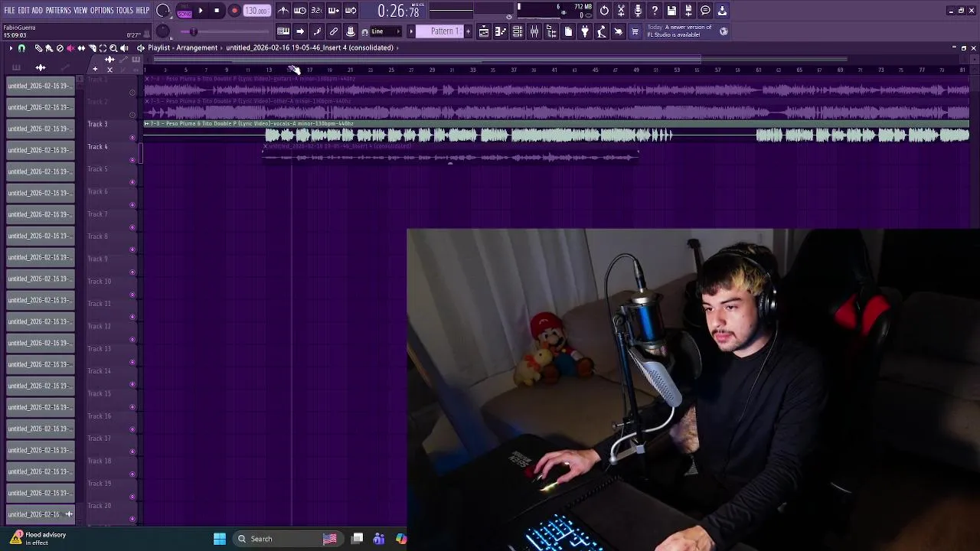Click the touch controller hand icon
980x551 pixels.
pyautogui.click(x=619, y=31)
